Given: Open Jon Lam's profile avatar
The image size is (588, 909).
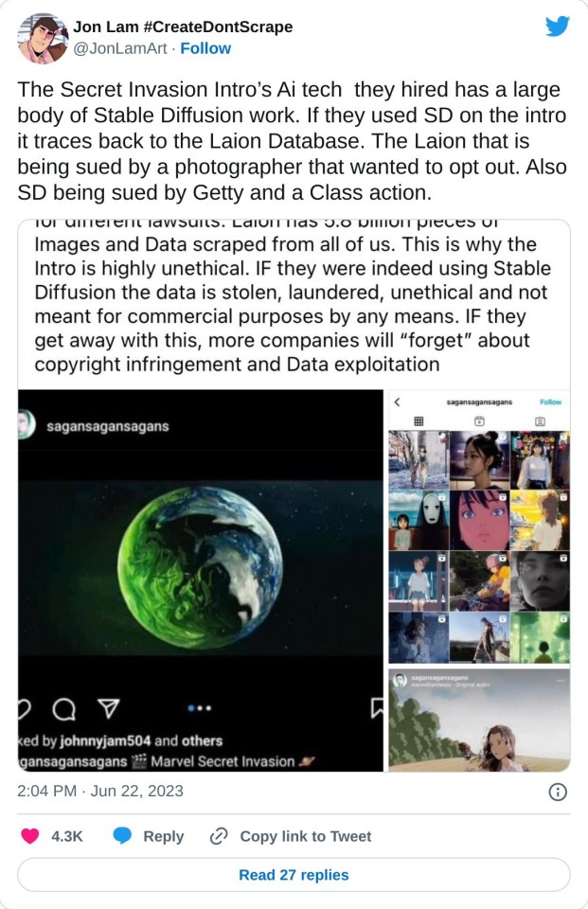Looking at the screenshot, I should 43,38.
